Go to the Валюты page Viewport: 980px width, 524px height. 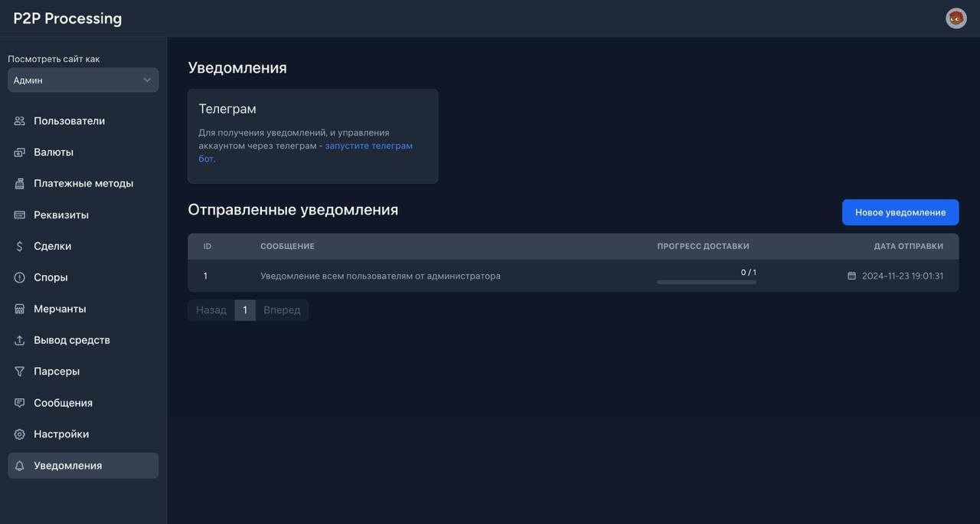coord(83,152)
